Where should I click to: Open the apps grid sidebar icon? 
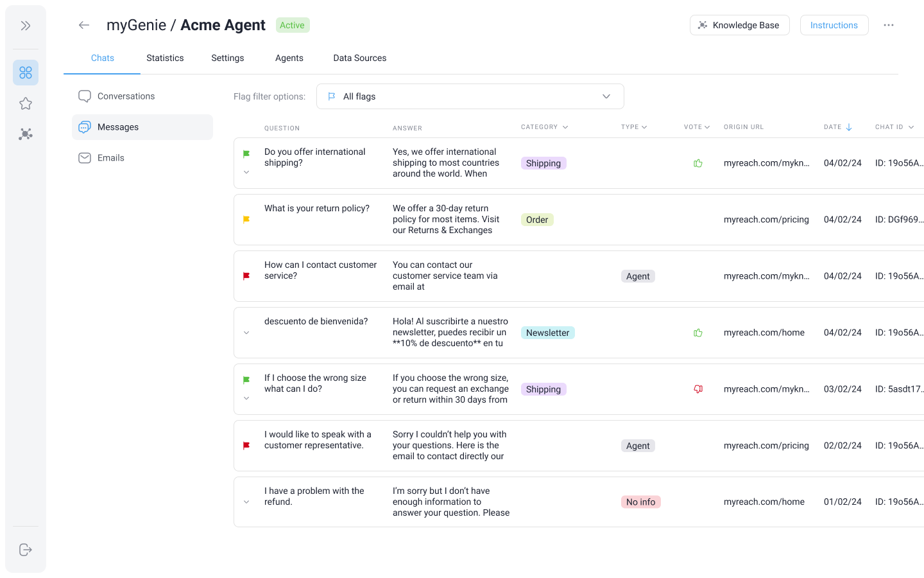[x=26, y=73]
